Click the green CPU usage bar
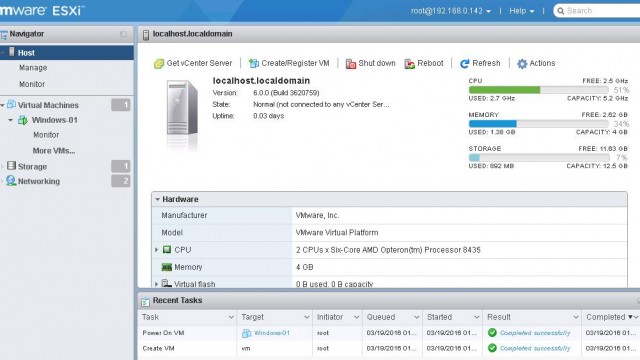This screenshot has height=360, width=640. pyautogui.click(x=504, y=90)
